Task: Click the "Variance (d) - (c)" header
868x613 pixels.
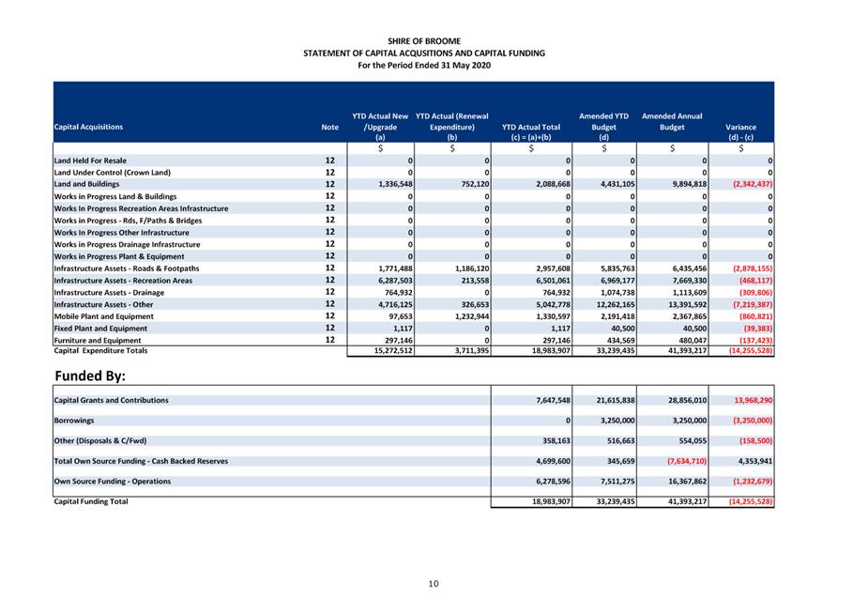Action: click(x=740, y=131)
